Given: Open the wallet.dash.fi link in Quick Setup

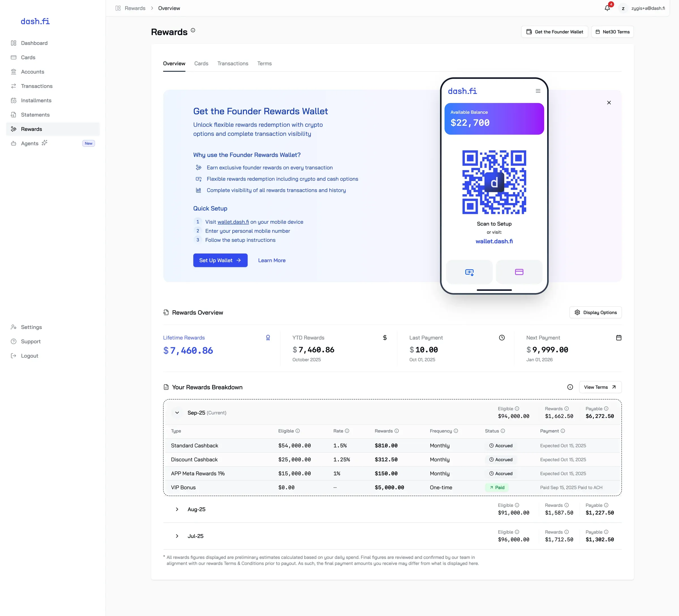Looking at the screenshot, I should pyautogui.click(x=233, y=222).
